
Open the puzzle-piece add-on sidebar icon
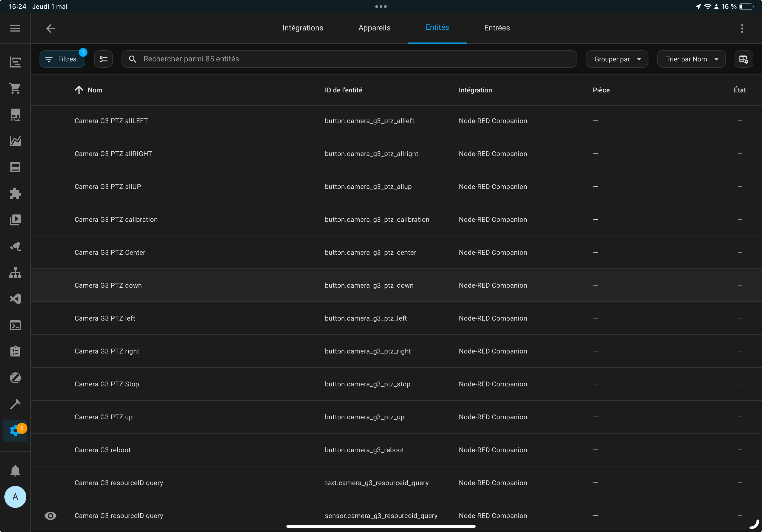point(15,194)
